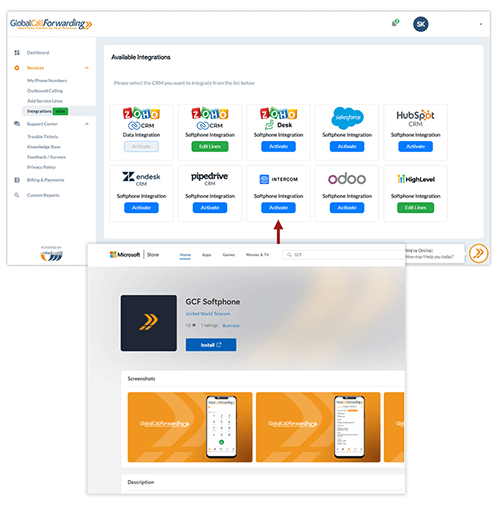
Task: Click the Store search magnifier icon
Action: click(x=289, y=255)
